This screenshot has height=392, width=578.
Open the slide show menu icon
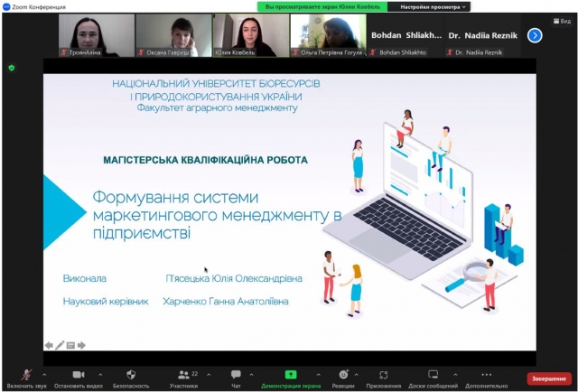(70, 346)
